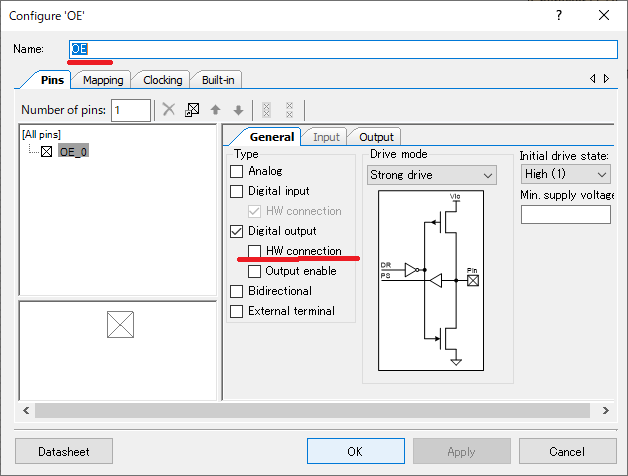628x476 pixels.
Task: Click the Datasheet button
Action: (x=64, y=451)
